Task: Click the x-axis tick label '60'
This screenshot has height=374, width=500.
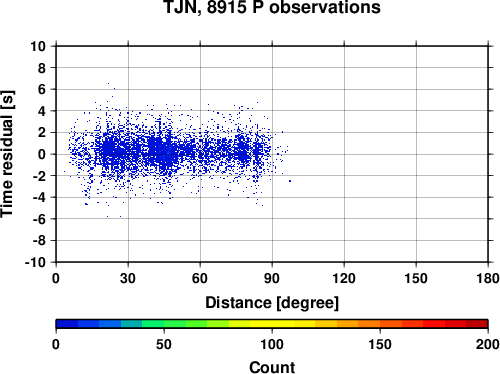Action: coord(200,278)
